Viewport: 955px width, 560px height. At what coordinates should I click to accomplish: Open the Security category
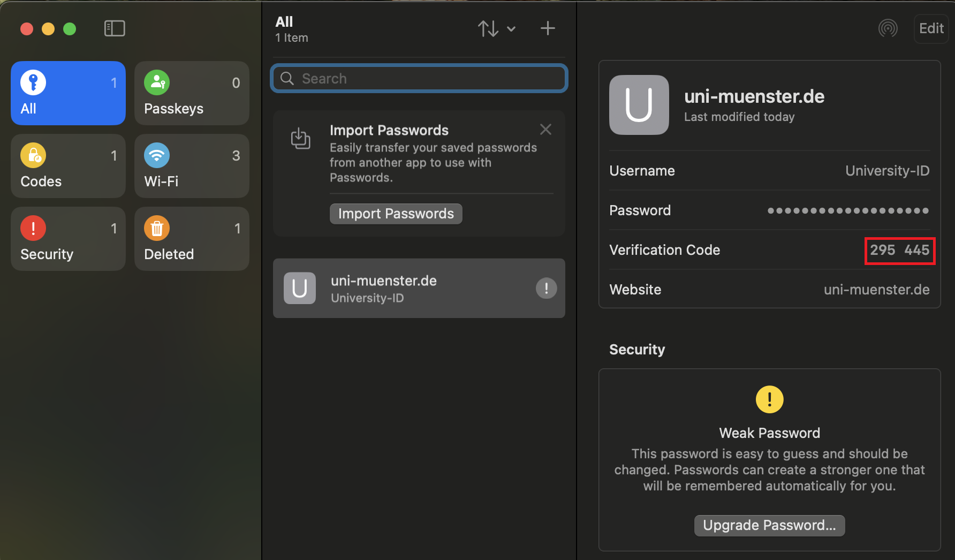(x=68, y=239)
